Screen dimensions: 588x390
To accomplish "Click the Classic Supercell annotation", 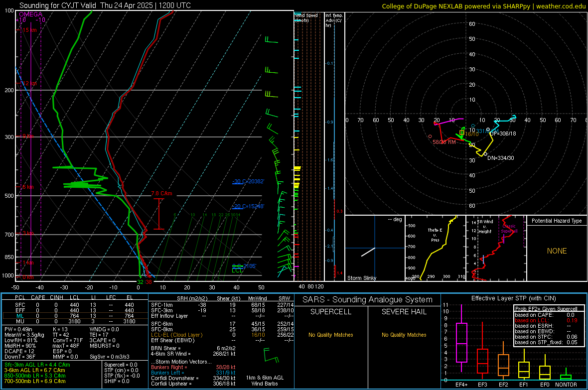I will (509, 229).
